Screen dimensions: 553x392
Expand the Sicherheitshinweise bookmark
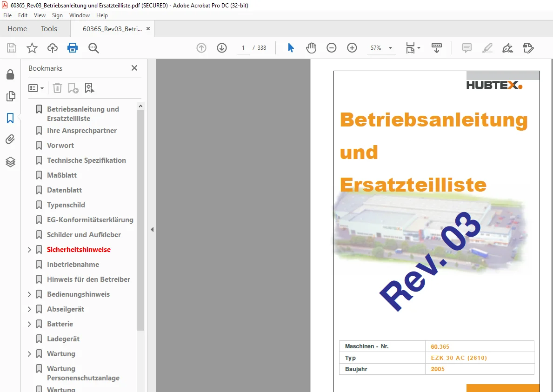point(29,250)
